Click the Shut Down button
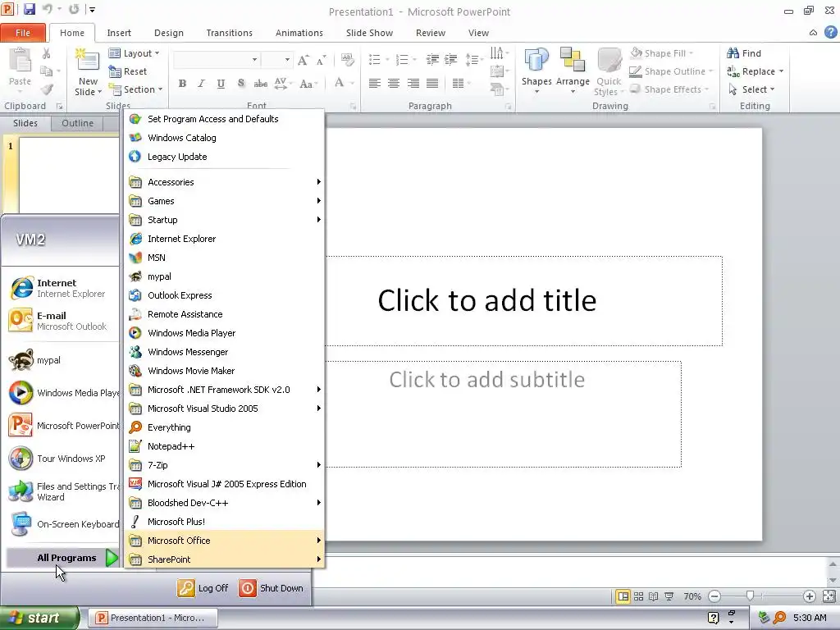 pos(272,588)
